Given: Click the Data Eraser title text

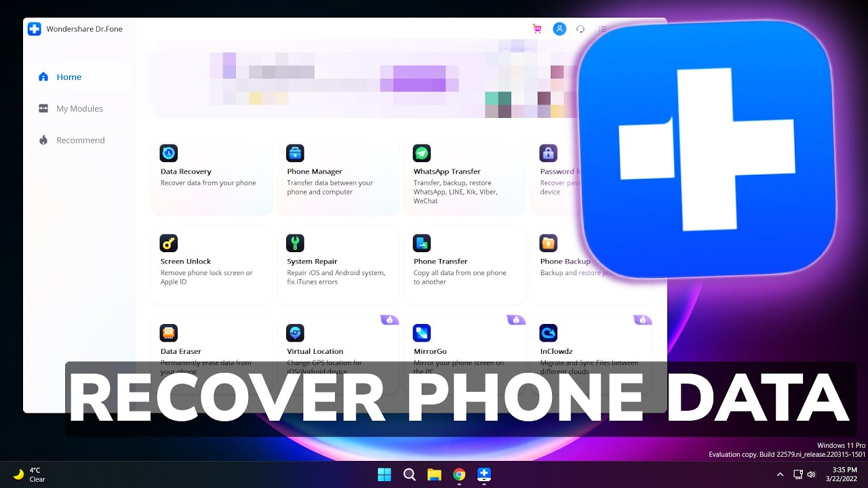Looking at the screenshot, I should (x=181, y=351).
